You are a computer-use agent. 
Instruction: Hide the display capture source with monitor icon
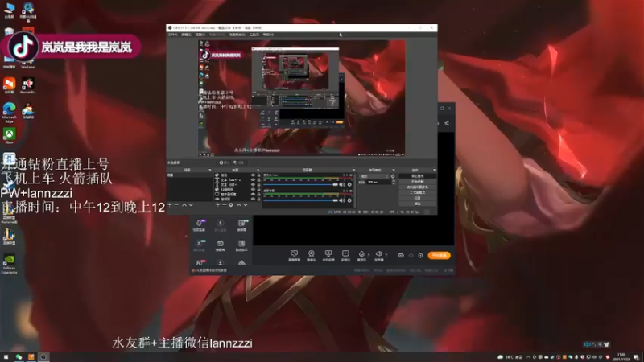pos(253,194)
